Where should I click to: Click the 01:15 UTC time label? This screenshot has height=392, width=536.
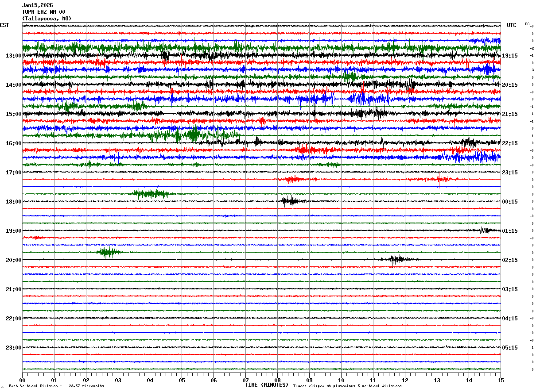pyautogui.click(x=510, y=231)
